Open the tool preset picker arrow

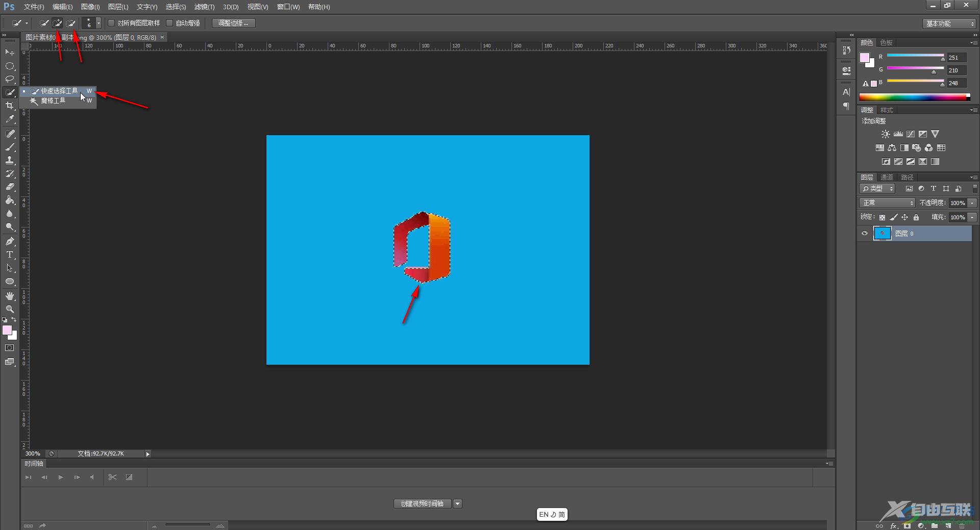27,23
